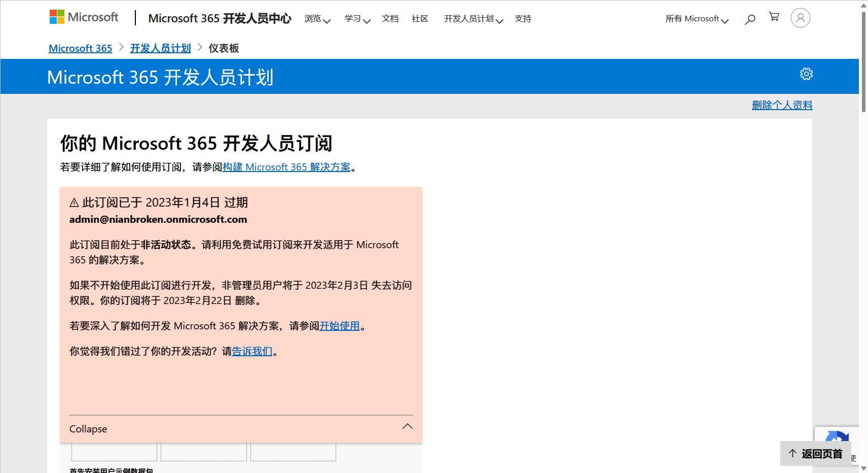Click the admin@nianbroken.onmicrosoft.com address
The image size is (868, 473).
pos(158,219)
